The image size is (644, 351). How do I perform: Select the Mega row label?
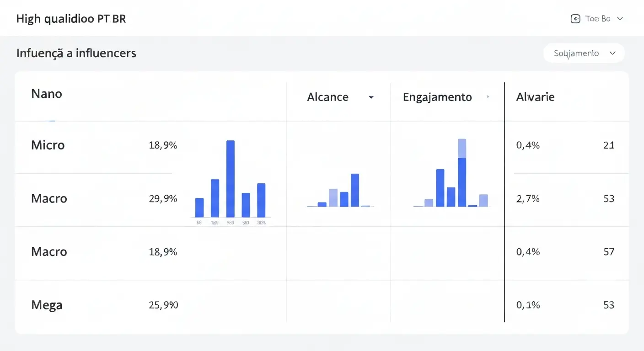point(47,305)
